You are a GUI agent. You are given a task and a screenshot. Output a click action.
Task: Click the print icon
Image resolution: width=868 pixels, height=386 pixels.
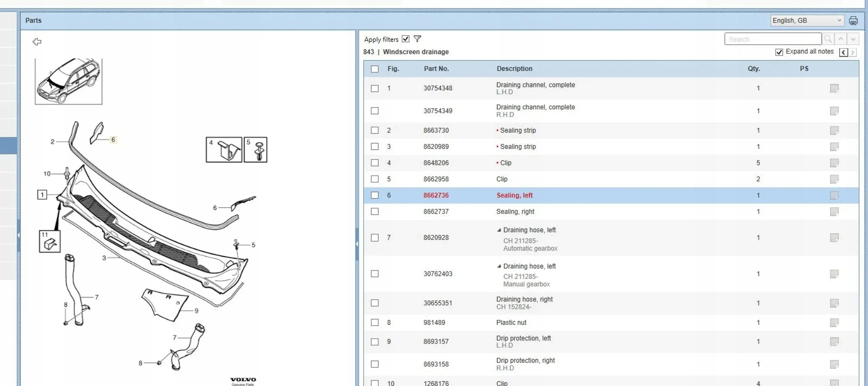pyautogui.click(x=853, y=21)
